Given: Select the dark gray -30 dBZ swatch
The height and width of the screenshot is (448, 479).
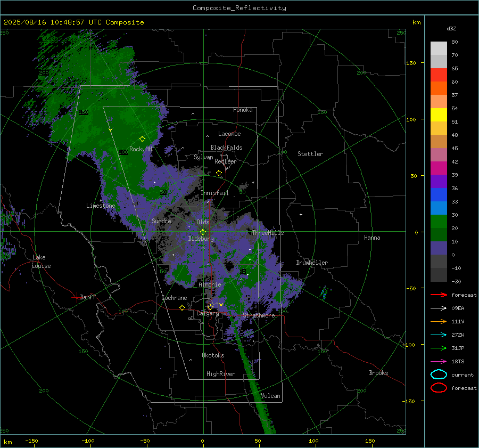Looking at the screenshot, I should (x=439, y=274).
